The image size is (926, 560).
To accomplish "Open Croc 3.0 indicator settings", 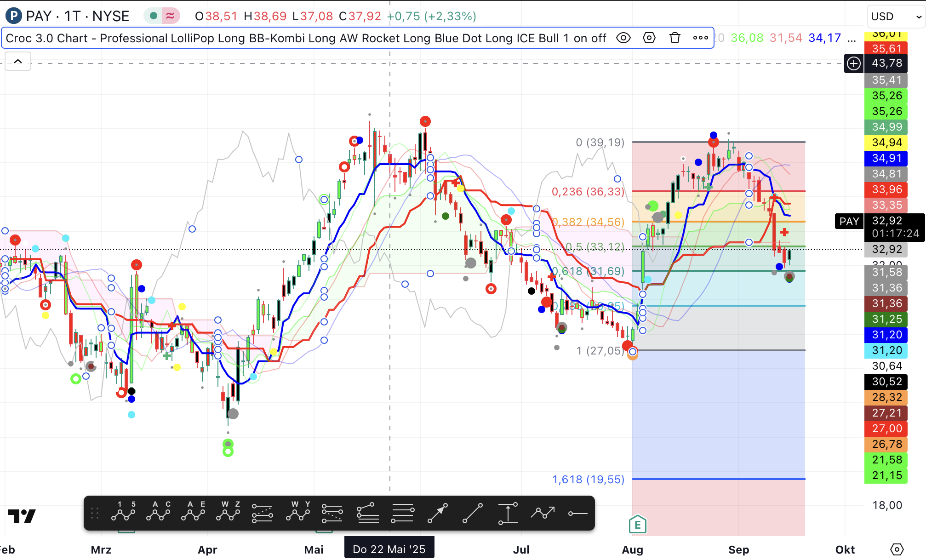I will coord(649,38).
